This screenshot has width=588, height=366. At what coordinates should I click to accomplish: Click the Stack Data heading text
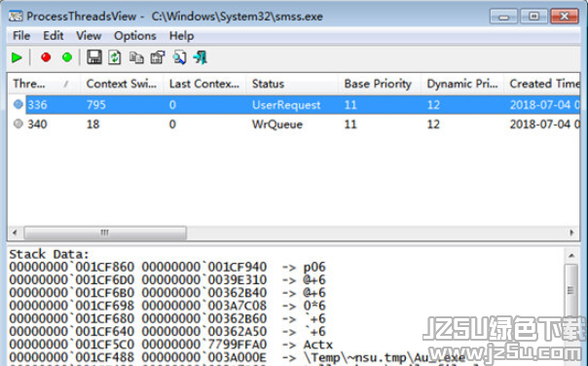(49, 254)
